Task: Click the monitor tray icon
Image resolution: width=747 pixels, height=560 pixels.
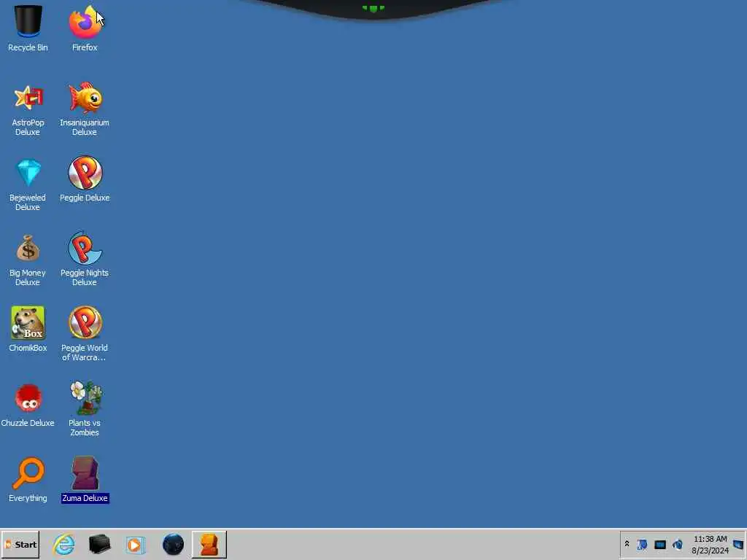Action: pyautogui.click(x=659, y=544)
